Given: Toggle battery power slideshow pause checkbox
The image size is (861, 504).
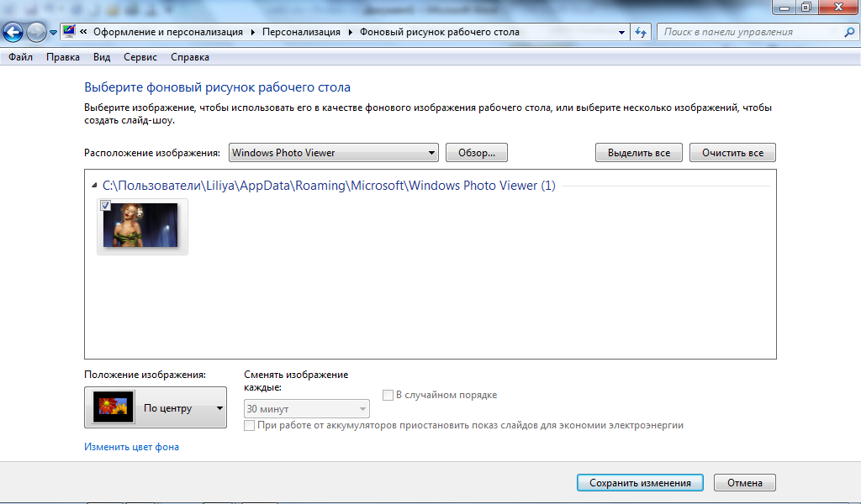Looking at the screenshot, I should tap(249, 425).
